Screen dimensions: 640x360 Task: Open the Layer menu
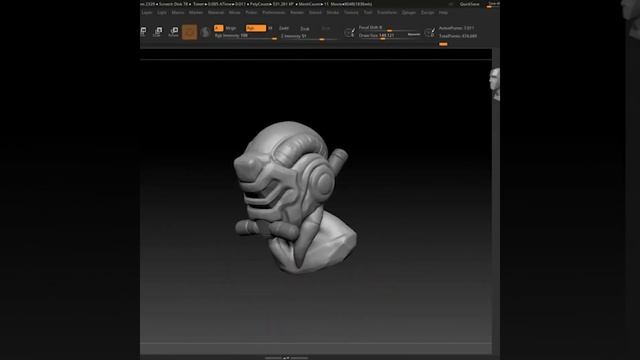[147, 13]
